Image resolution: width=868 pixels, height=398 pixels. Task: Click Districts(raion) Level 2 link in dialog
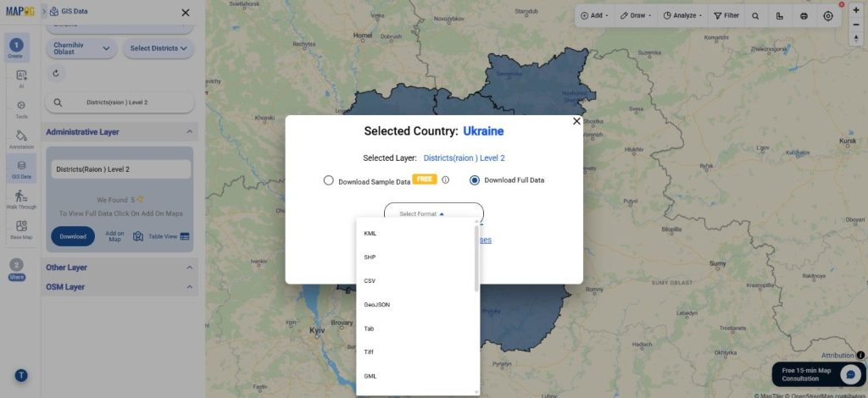click(x=464, y=158)
